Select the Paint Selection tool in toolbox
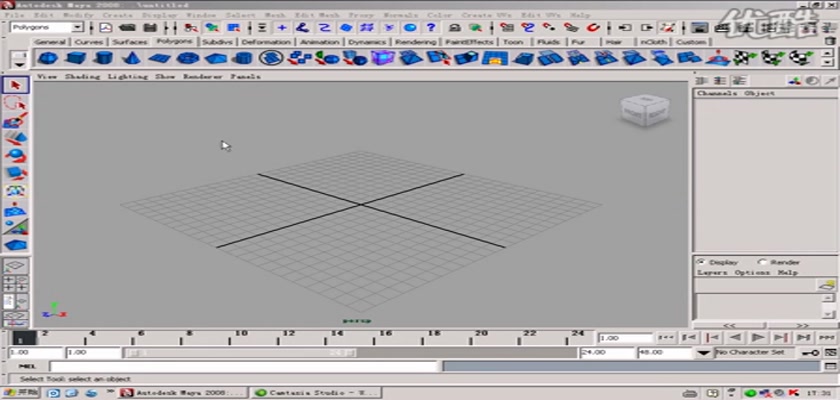Viewport: 840px width, 400px height. pyautogui.click(x=16, y=121)
